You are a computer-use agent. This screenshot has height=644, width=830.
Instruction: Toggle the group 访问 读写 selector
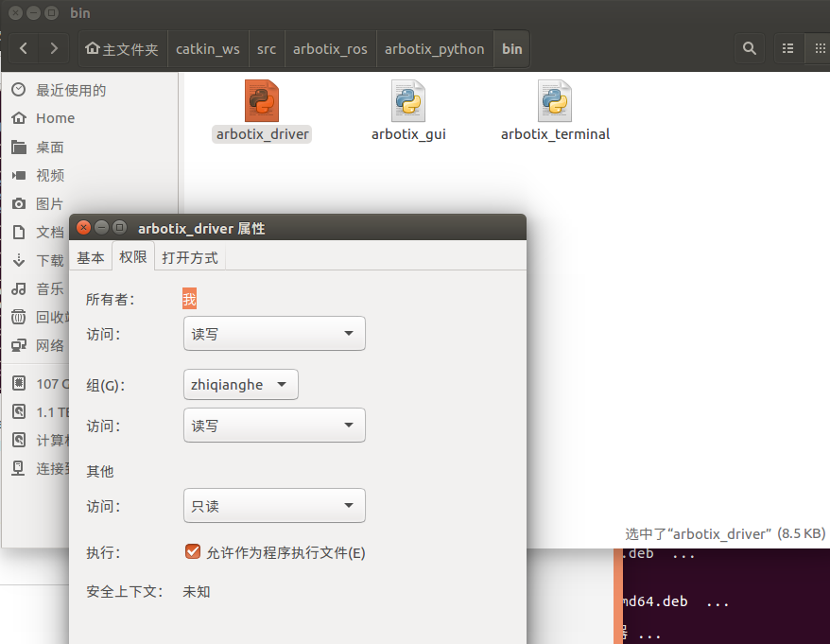[273, 425]
